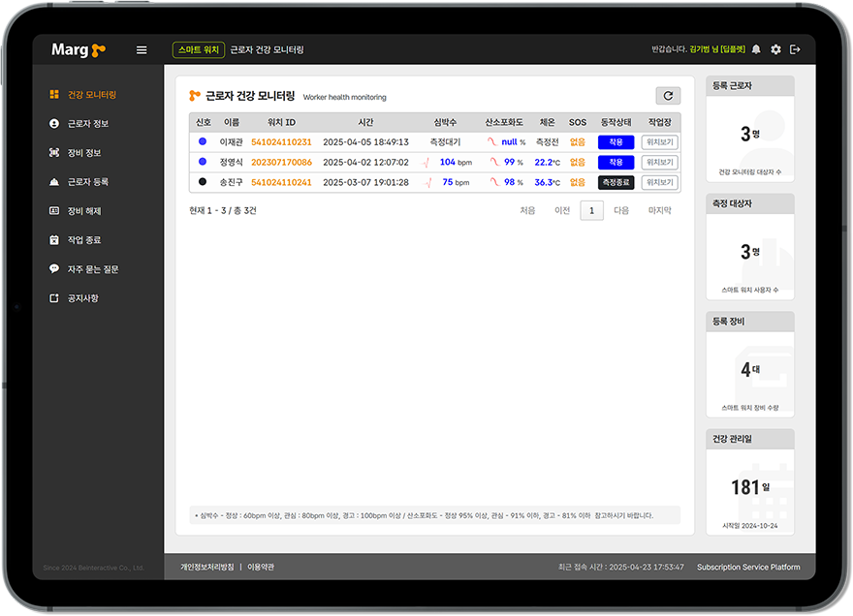Click the 현재 1 - 3 / 총 3건 count

[223, 210]
